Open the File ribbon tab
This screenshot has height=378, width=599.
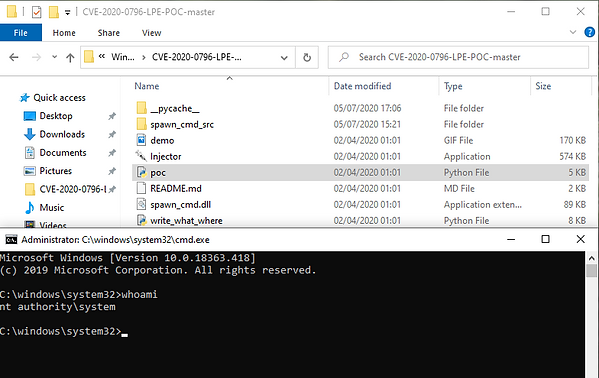21,33
